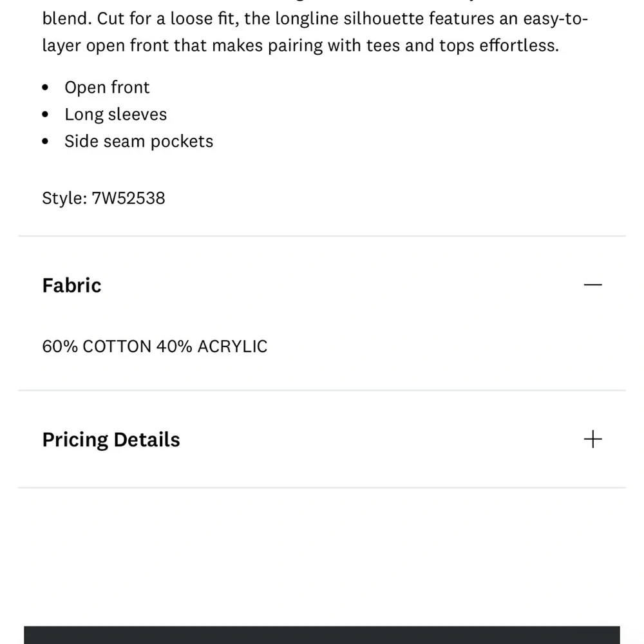The height and width of the screenshot is (644, 644).
Task: Click the divider line below Pricing Details
Action: click(x=321, y=488)
